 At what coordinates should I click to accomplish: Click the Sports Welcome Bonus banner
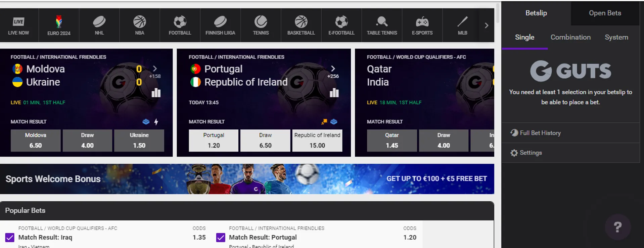tap(247, 179)
